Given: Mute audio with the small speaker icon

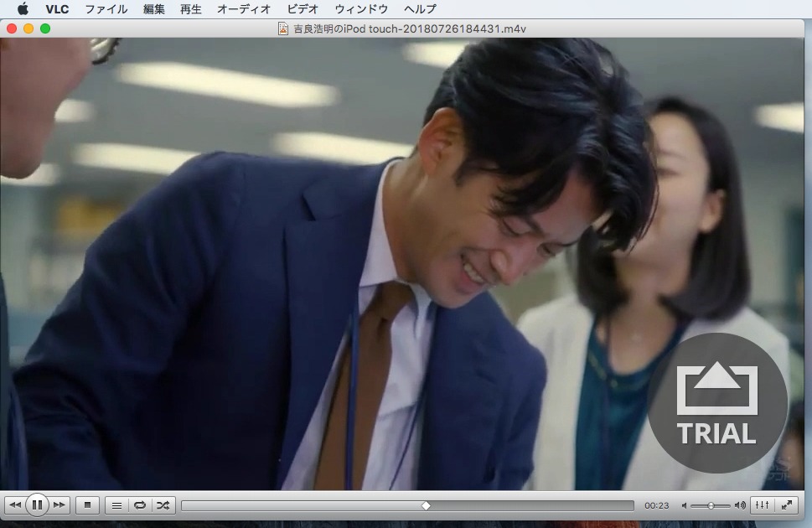Looking at the screenshot, I should coord(684,505).
